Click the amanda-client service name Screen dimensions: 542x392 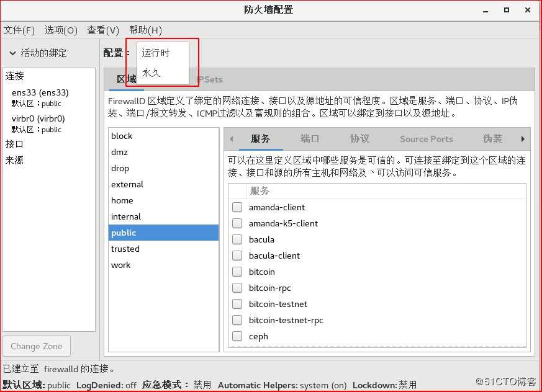point(277,207)
